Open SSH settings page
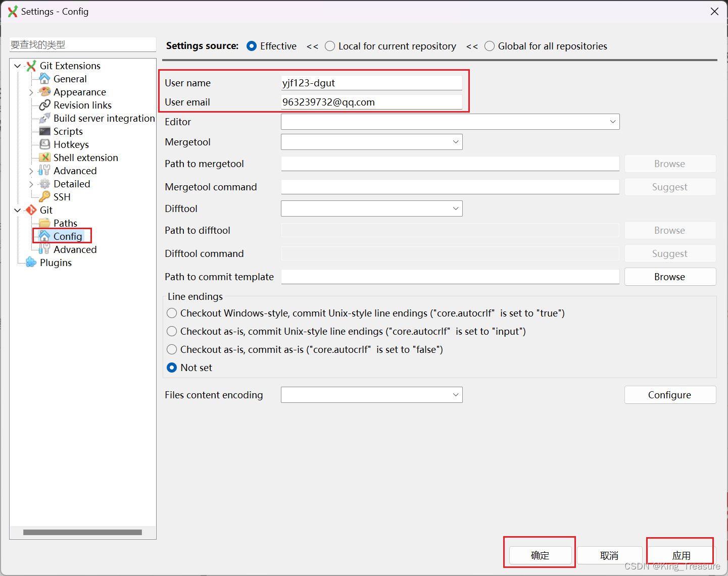728x576 pixels. click(x=62, y=197)
